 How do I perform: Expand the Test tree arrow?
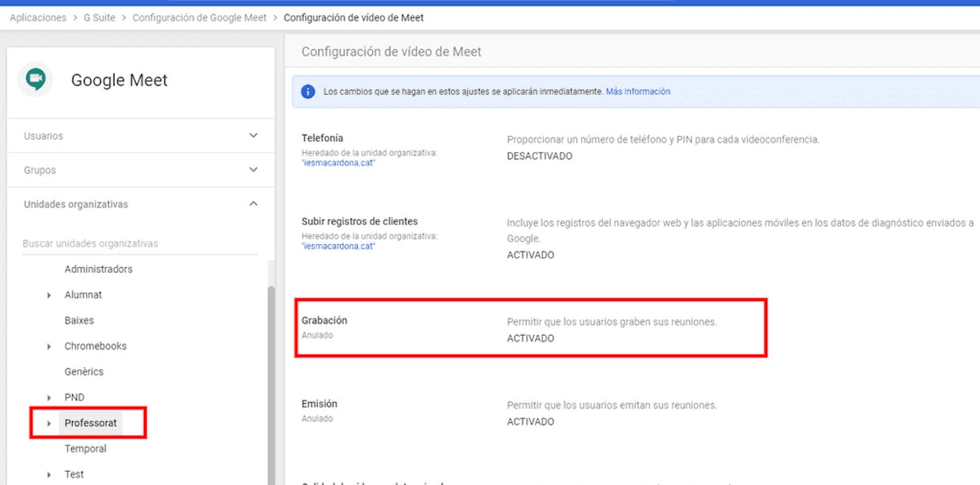tap(49, 475)
